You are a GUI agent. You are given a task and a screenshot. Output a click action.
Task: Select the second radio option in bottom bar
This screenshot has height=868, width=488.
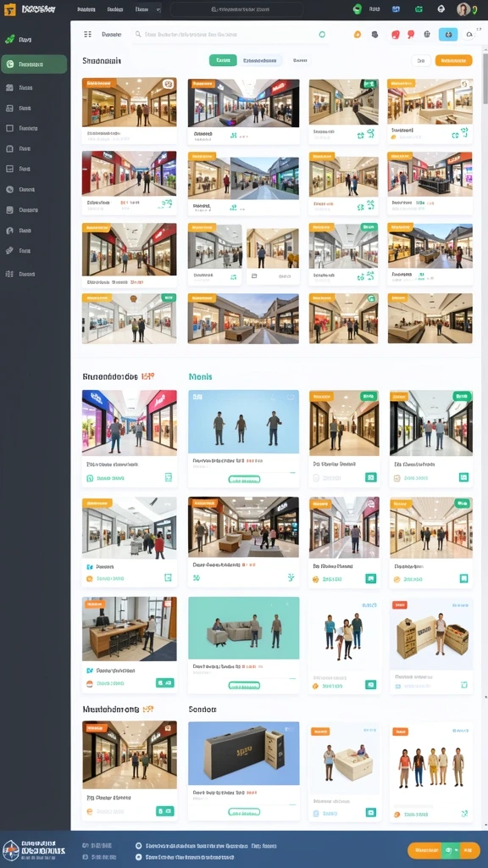coord(138,857)
